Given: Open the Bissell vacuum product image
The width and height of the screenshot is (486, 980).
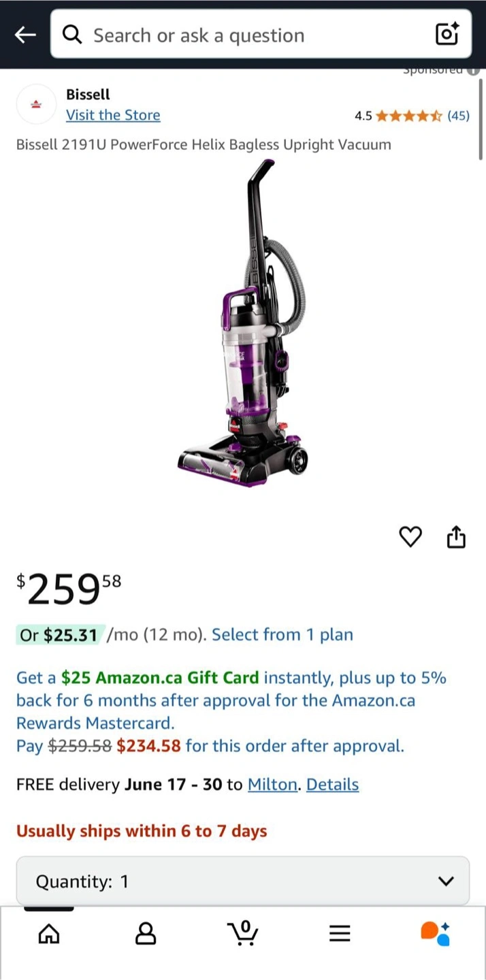Looking at the screenshot, I should tap(243, 324).
